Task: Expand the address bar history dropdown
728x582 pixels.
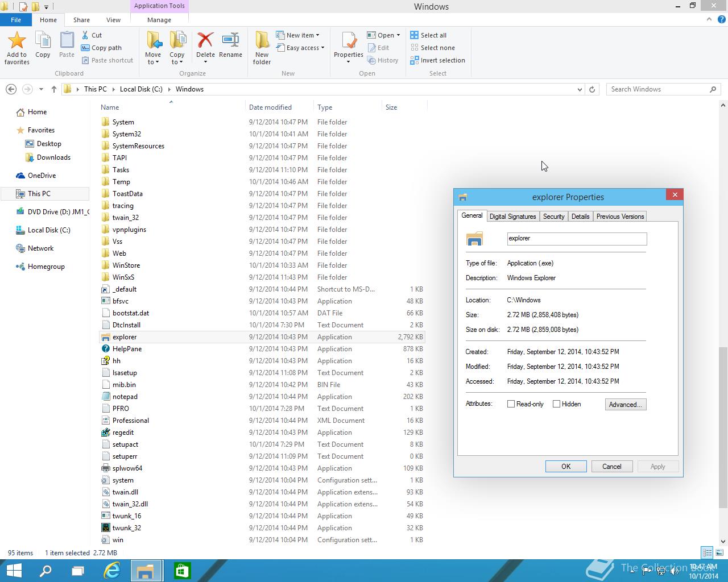Action: (x=580, y=89)
